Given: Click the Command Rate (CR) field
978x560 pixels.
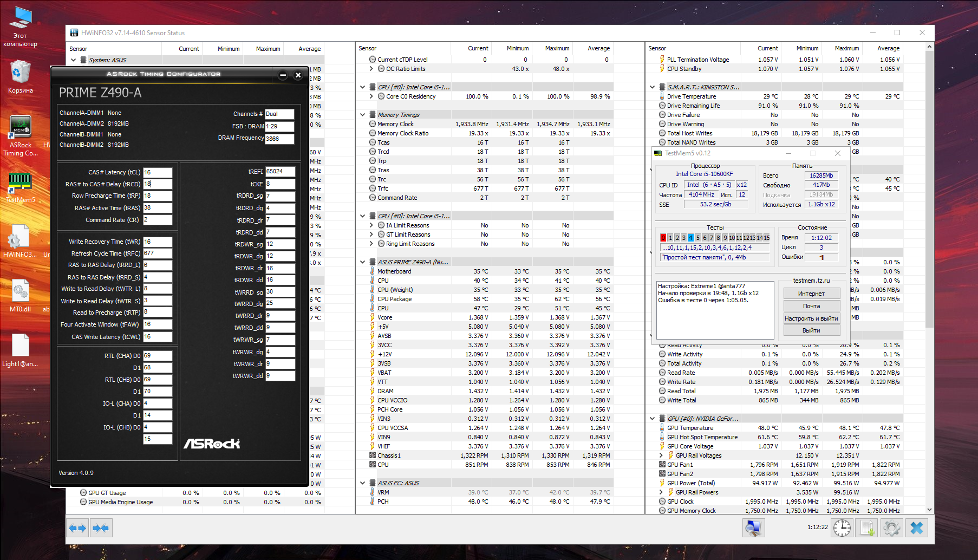Looking at the screenshot, I should tap(158, 220).
